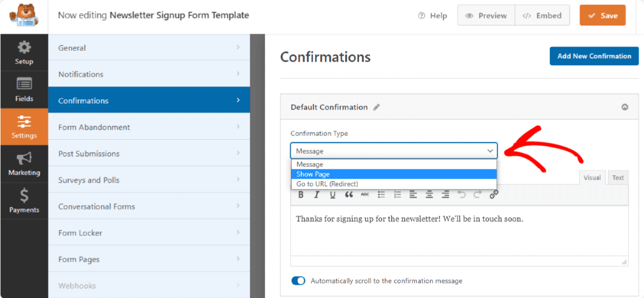This screenshot has height=298, width=644.
Task: Click the Undo icon in editor
Action: 462,195
